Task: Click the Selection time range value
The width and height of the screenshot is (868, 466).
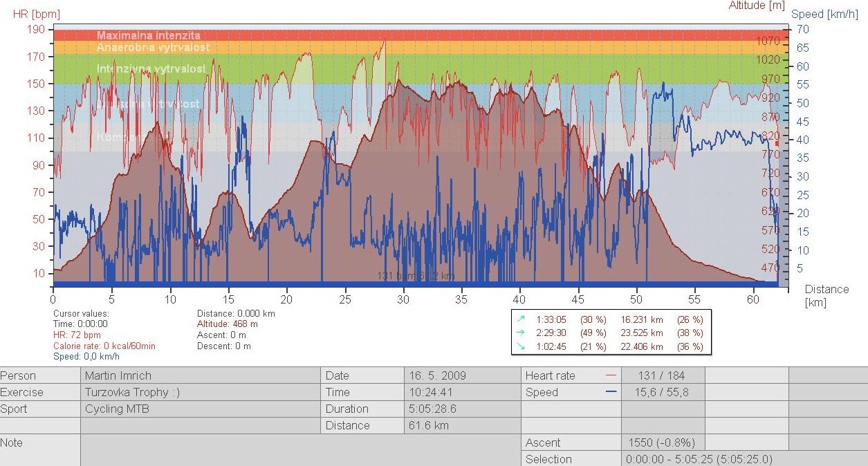Action: pos(699,459)
